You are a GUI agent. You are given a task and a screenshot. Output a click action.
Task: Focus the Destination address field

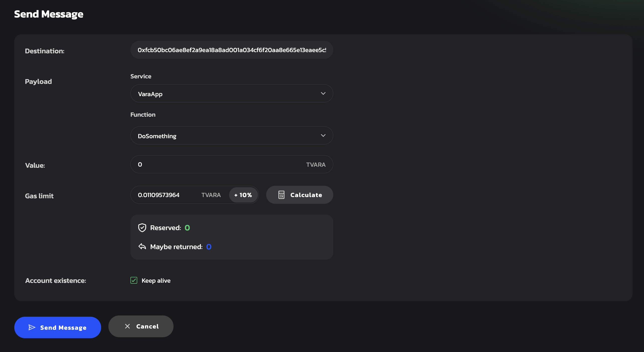click(232, 50)
